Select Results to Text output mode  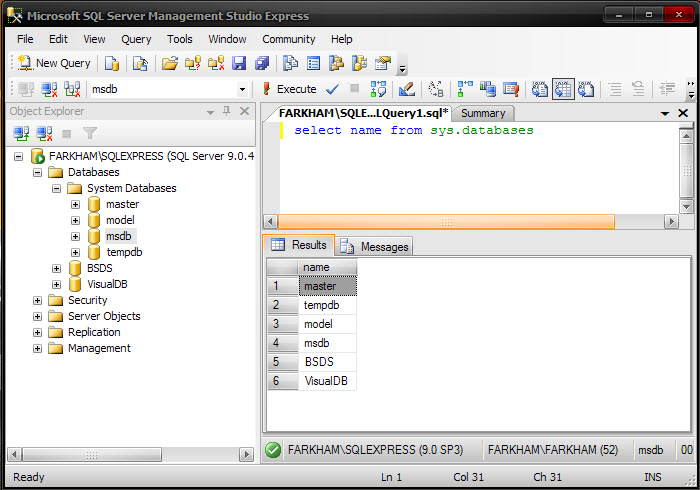[x=540, y=89]
